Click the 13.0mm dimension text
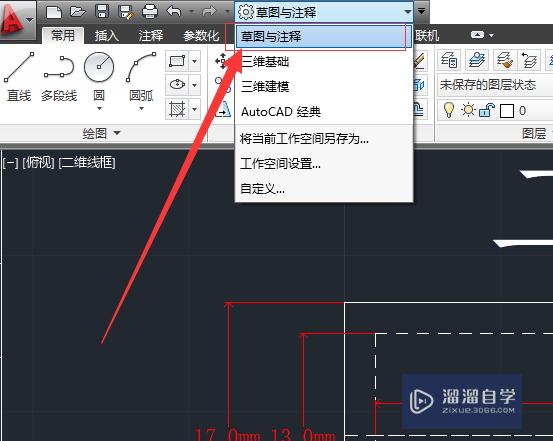 click(302, 434)
